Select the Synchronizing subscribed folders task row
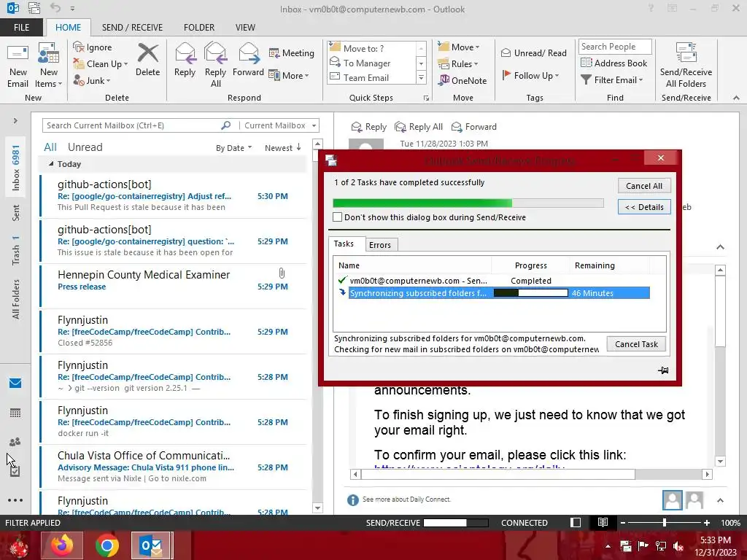This screenshot has width=747, height=560. coord(494,293)
